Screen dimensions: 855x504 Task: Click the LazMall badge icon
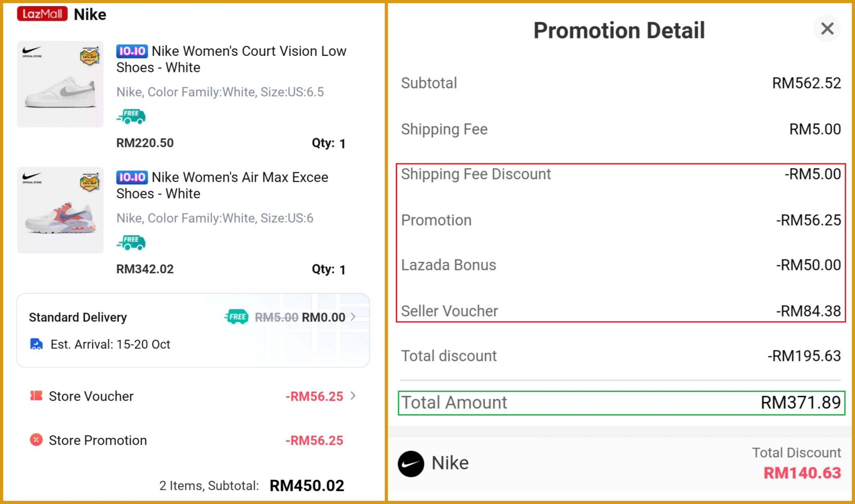(x=42, y=14)
